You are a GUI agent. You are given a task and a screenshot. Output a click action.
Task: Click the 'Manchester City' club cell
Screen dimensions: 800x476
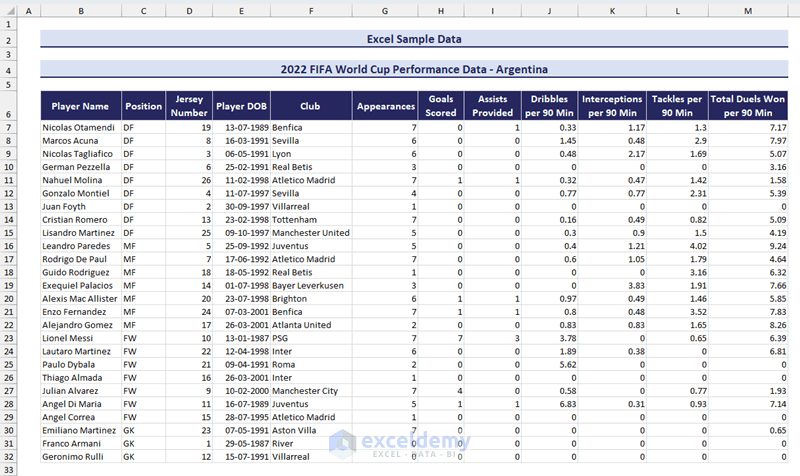(x=311, y=391)
